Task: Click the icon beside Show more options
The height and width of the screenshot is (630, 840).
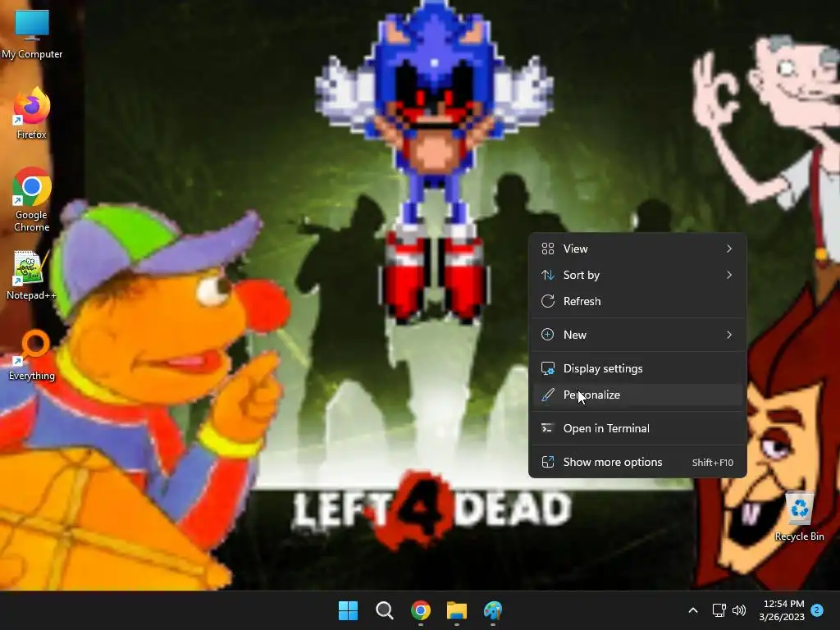Action: point(547,463)
